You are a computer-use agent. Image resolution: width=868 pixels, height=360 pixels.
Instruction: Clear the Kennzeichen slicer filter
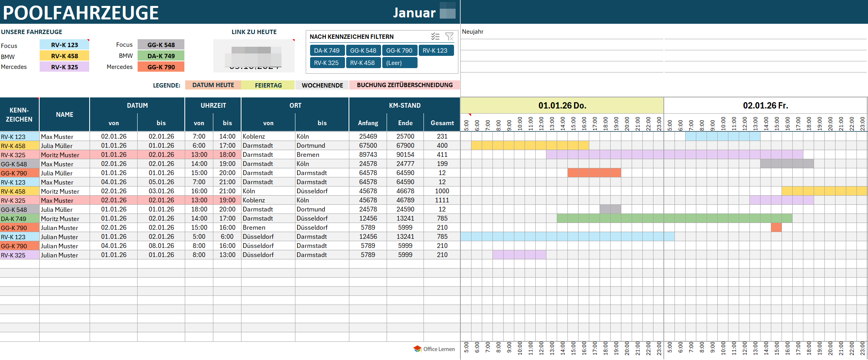(449, 36)
